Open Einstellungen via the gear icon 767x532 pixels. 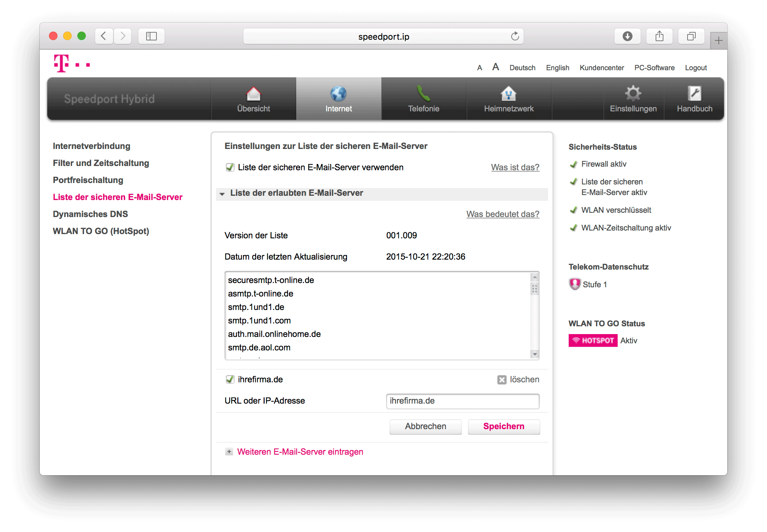point(634,93)
